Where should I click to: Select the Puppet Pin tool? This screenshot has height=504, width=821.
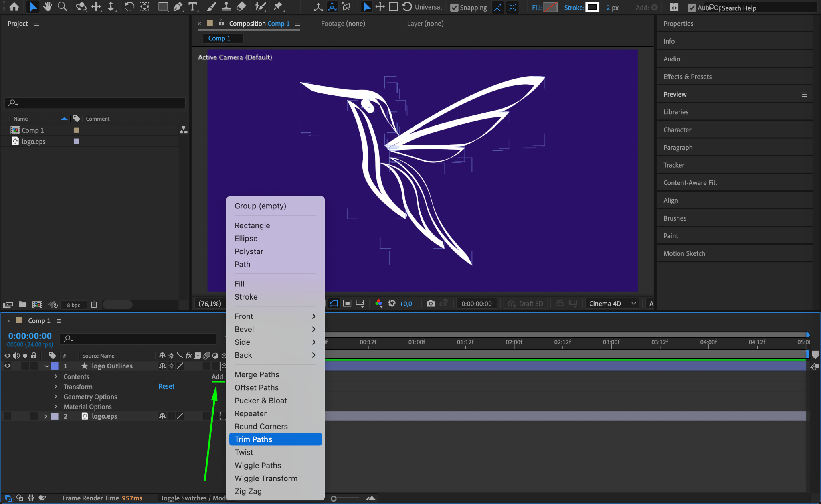click(277, 7)
